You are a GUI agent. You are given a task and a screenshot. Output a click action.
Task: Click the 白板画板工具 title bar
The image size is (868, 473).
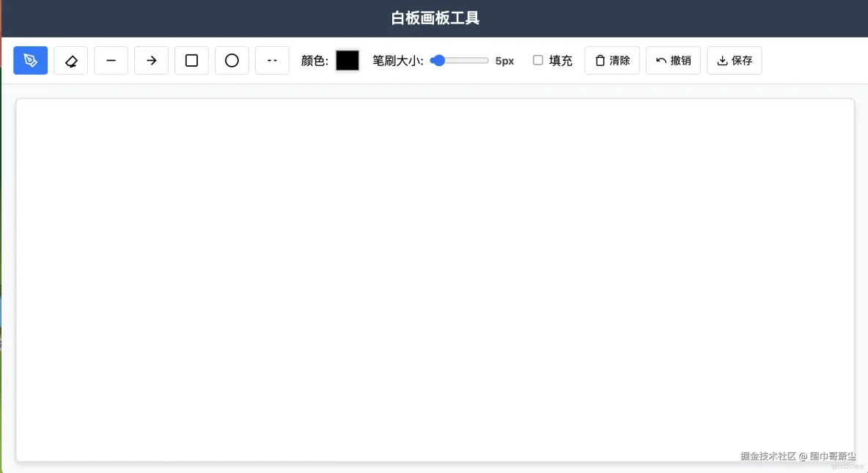tap(434, 18)
